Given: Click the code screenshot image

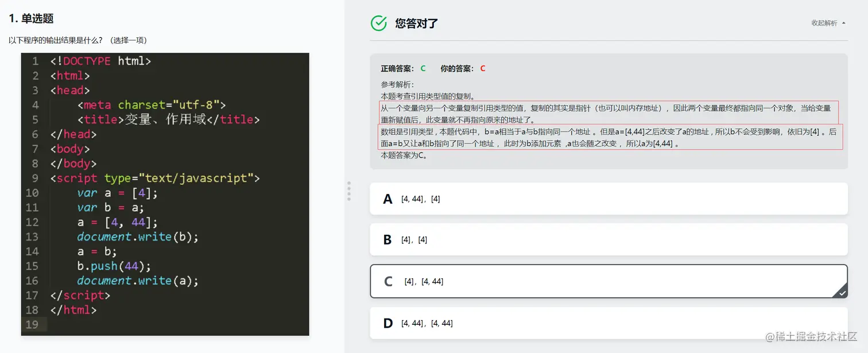Looking at the screenshot, I should pos(165,194).
